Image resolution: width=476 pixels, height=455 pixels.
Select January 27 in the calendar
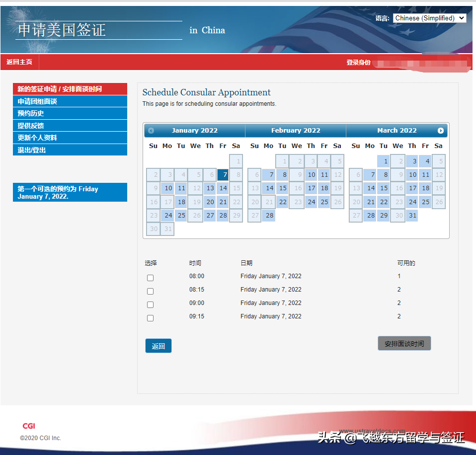click(x=210, y=215)
